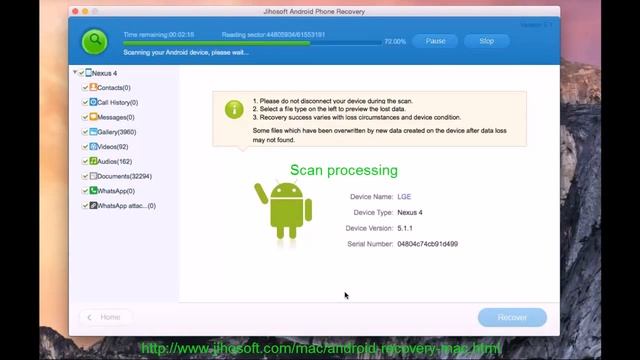The image size is (640, 360).
Task: Stop the device scan
Action: pos(487,41)
